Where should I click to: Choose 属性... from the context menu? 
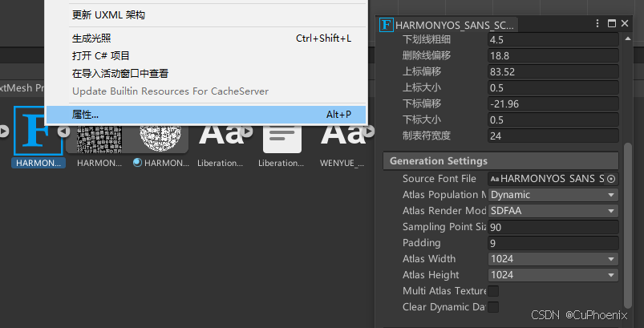pyautogui.click(x=206, y=115)
